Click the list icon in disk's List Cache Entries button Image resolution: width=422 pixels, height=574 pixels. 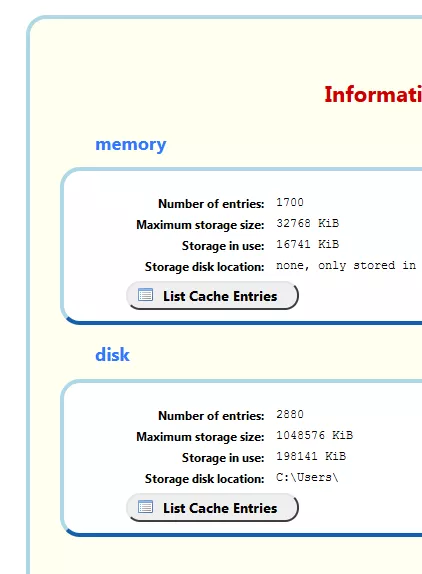145,507
